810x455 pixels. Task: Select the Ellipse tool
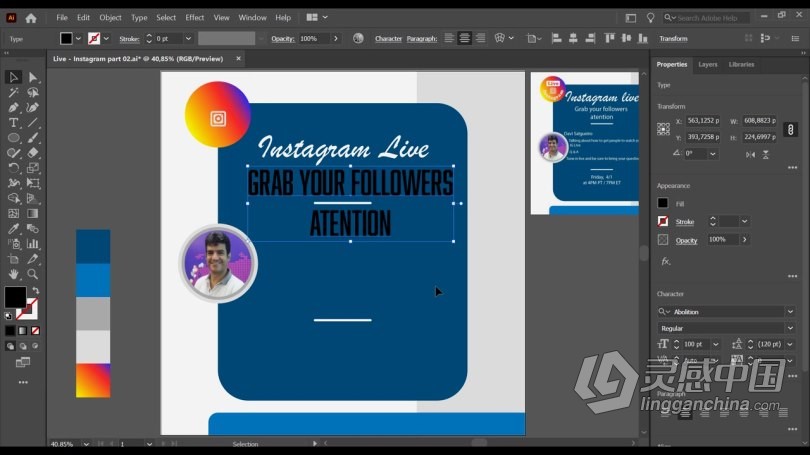(13, 138)
